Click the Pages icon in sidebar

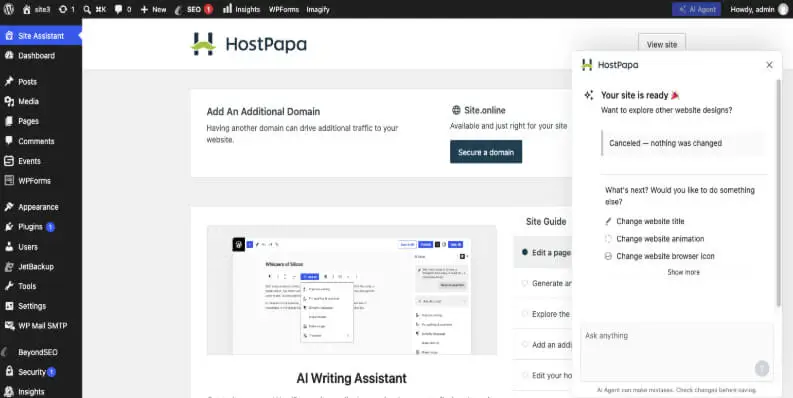click(9, 121)
